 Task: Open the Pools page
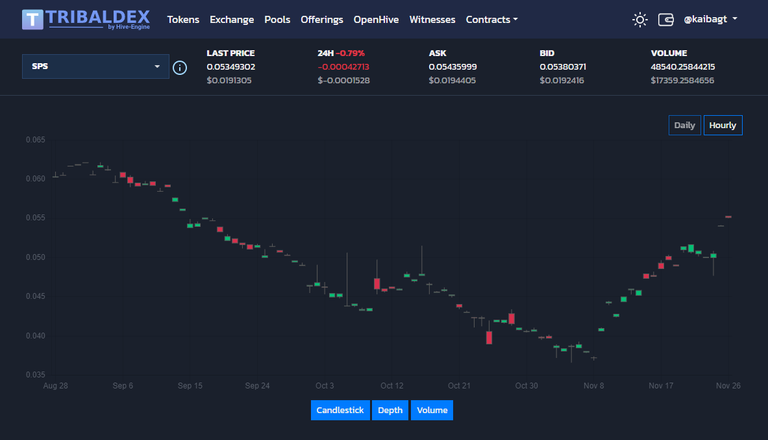coord(277,20)
